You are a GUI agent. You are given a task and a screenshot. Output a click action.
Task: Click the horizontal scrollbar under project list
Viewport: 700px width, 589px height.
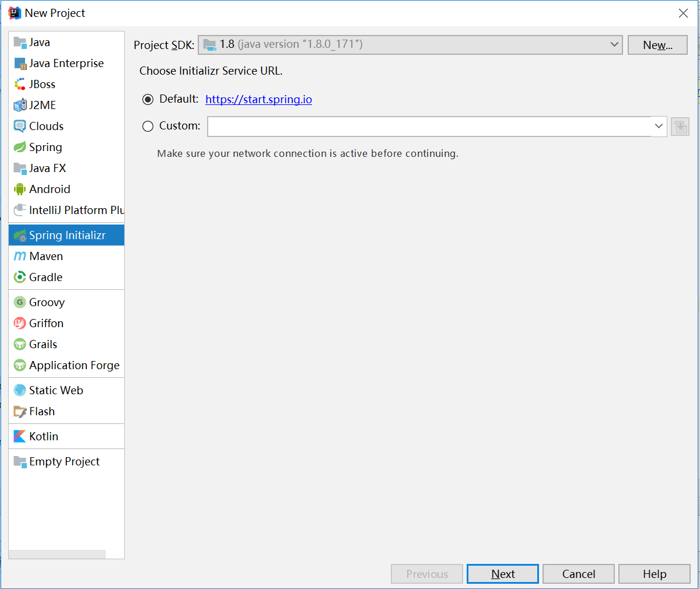[57, 554]
